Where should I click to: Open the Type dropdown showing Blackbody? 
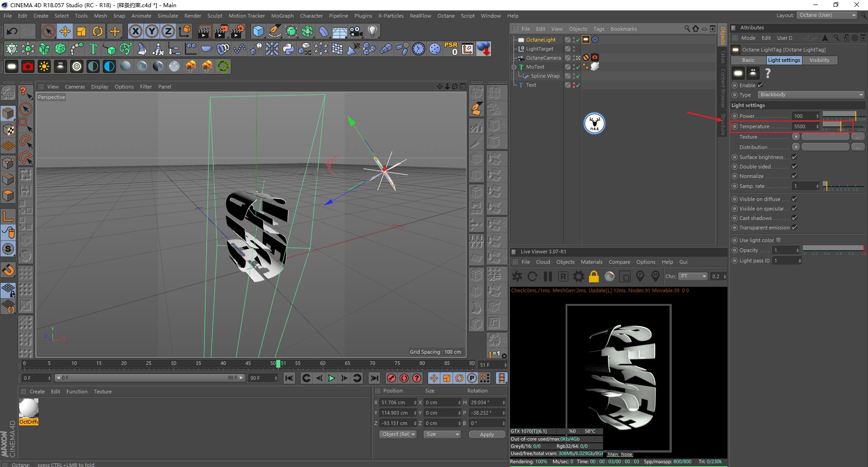809,94
